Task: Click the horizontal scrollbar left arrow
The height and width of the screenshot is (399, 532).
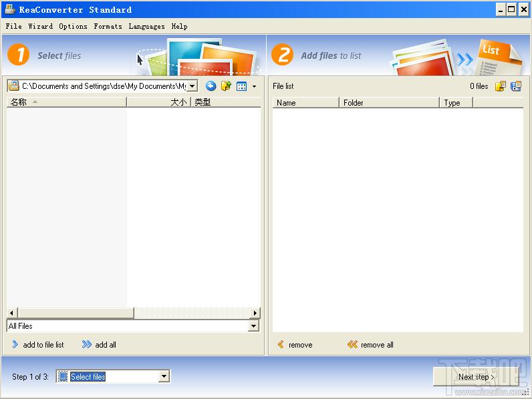Action: [x=12, y=313]
